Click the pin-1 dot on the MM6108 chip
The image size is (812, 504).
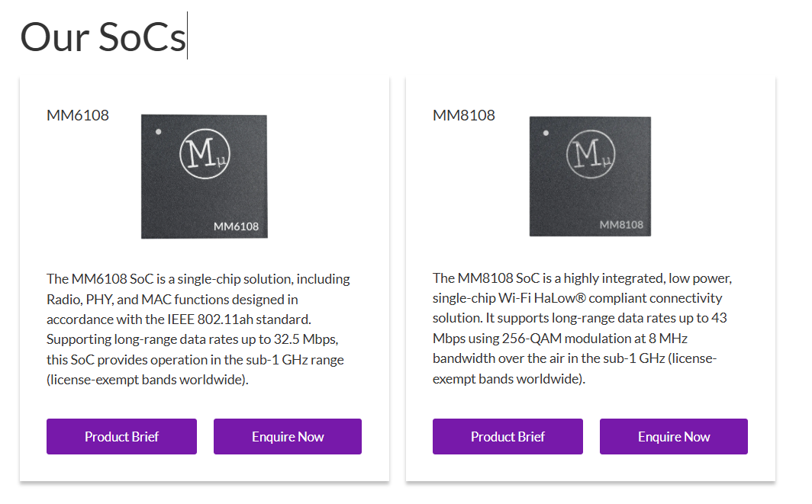159,132
